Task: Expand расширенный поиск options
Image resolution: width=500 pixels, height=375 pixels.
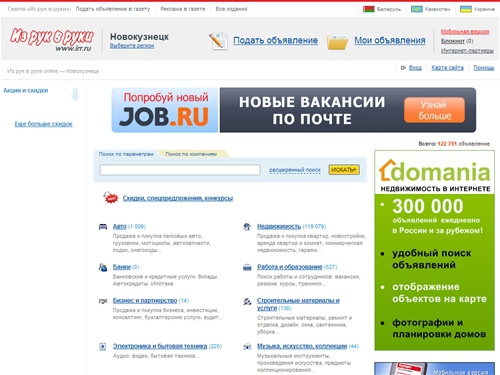Action: pos(295,170)
